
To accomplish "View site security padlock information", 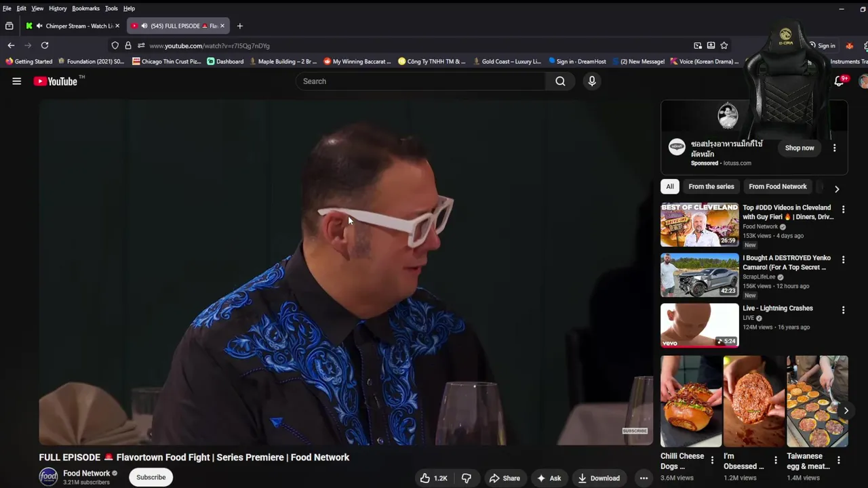I will point(128,45).
